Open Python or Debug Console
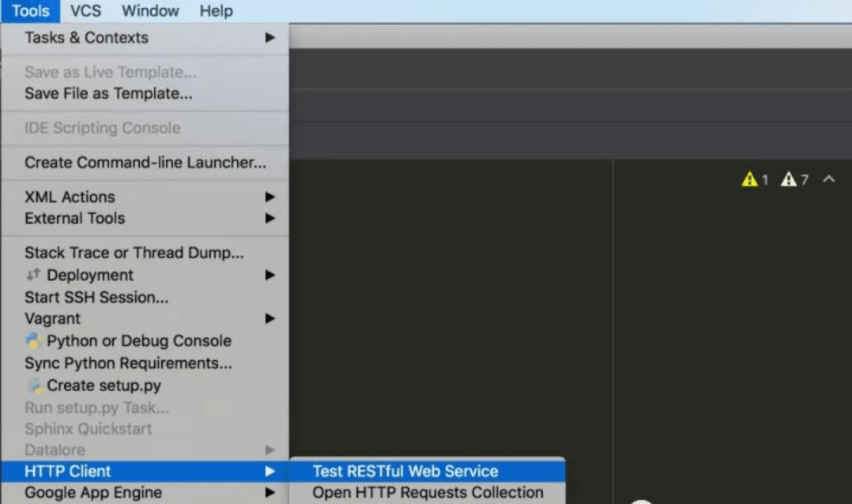 [x=145, y=340]
